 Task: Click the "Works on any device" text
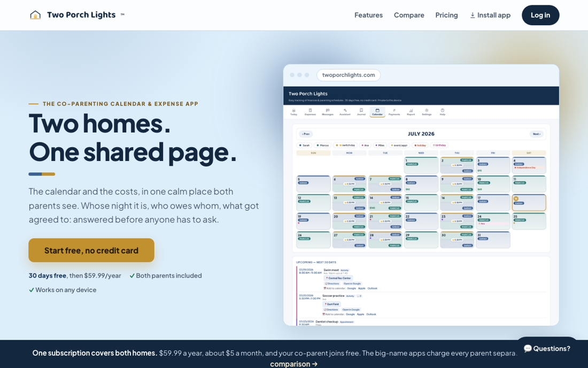pos(66,290)
